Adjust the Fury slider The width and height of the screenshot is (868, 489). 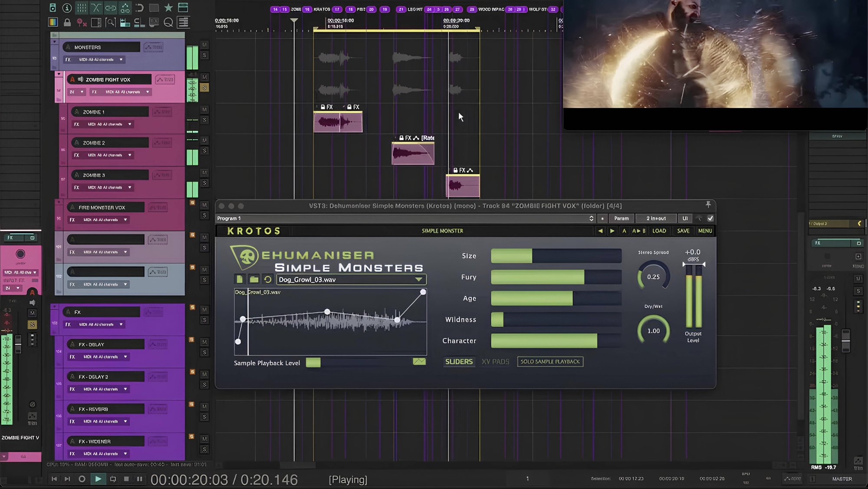tap(556, 277)
